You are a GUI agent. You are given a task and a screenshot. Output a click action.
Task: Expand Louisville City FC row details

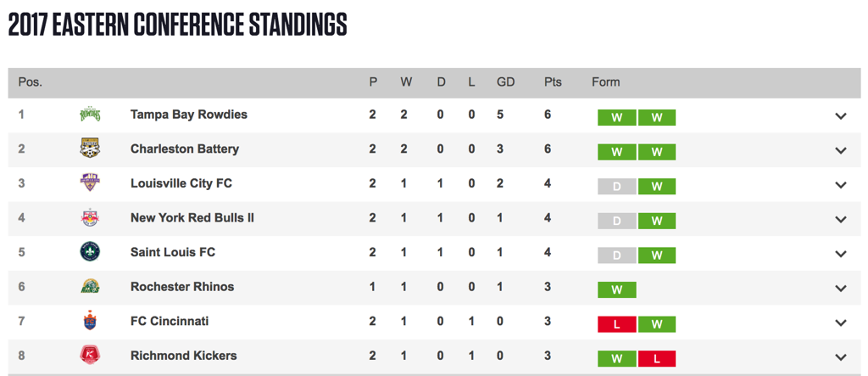[x=841, y=185]
